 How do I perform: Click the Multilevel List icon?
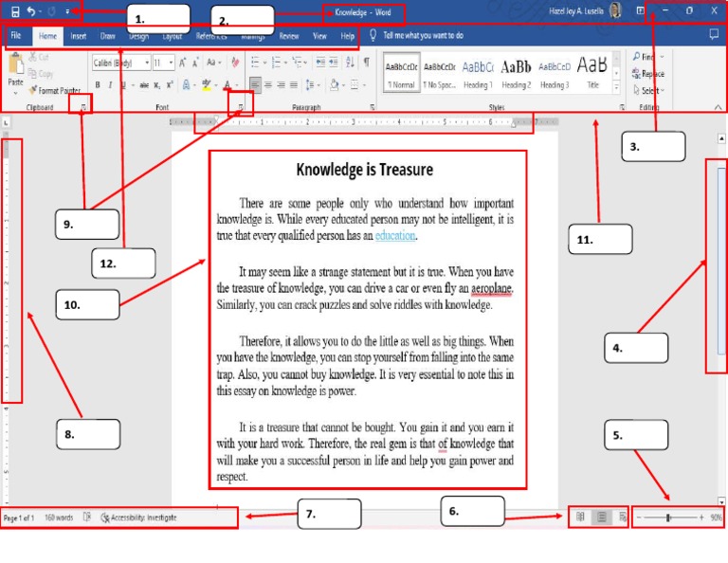297,63
